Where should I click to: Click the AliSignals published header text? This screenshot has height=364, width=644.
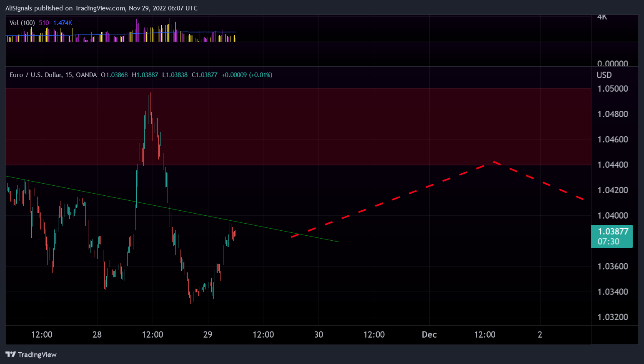tap(101, 8)
